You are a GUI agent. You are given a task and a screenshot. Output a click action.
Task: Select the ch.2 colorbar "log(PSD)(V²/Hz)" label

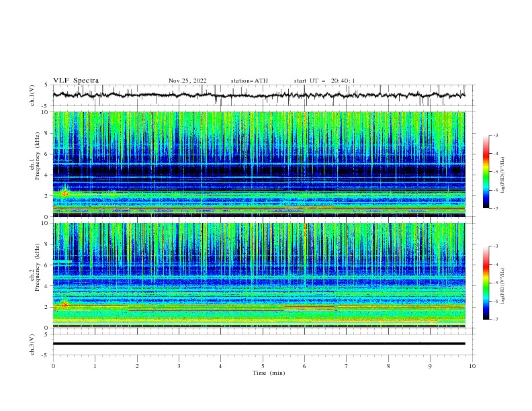click(x=502, y=285)
